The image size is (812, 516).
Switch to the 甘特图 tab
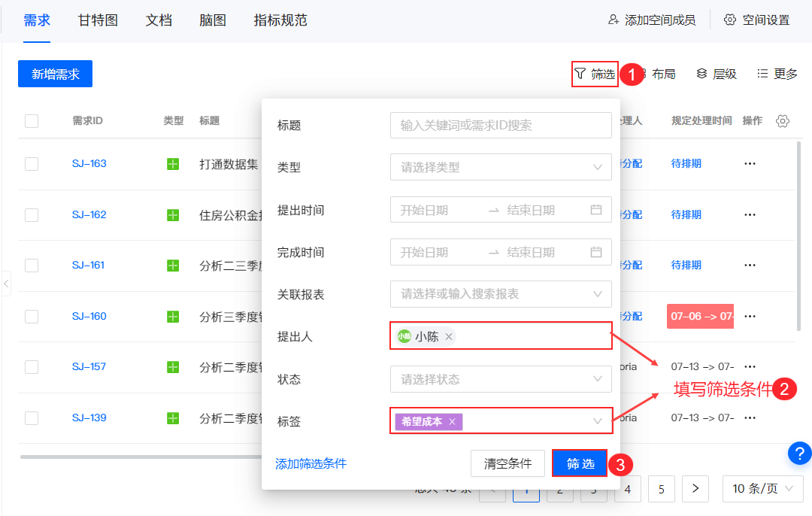point(98,20)
